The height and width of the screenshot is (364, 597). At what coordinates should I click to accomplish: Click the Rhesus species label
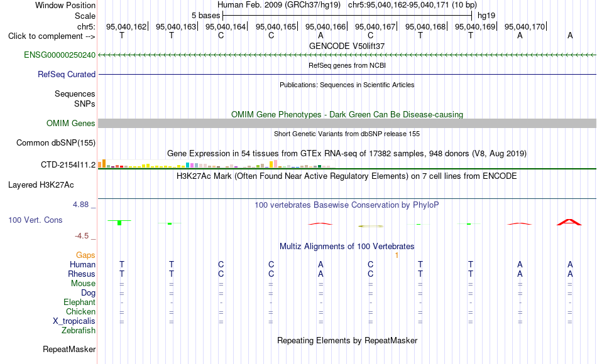(x=82, y=274)
